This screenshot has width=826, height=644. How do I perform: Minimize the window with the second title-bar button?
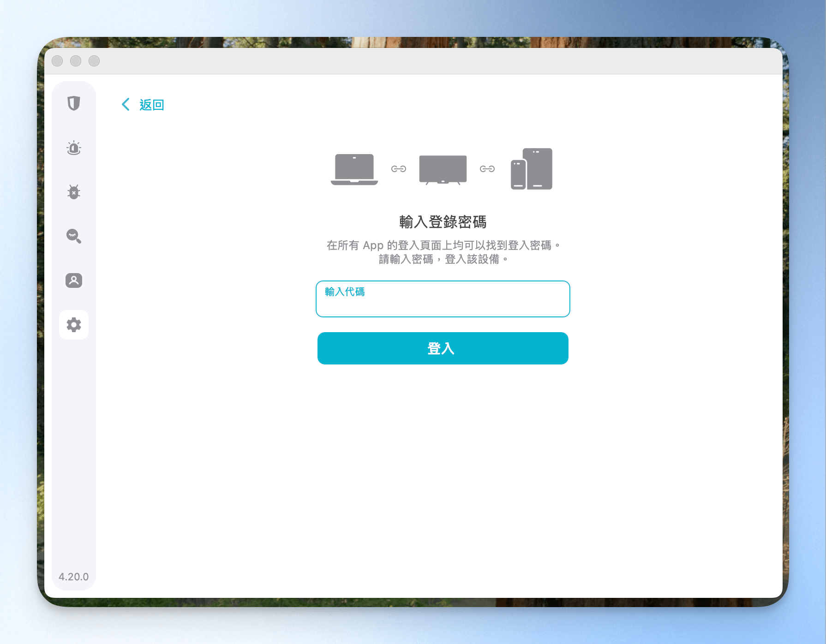coord(76,61)
